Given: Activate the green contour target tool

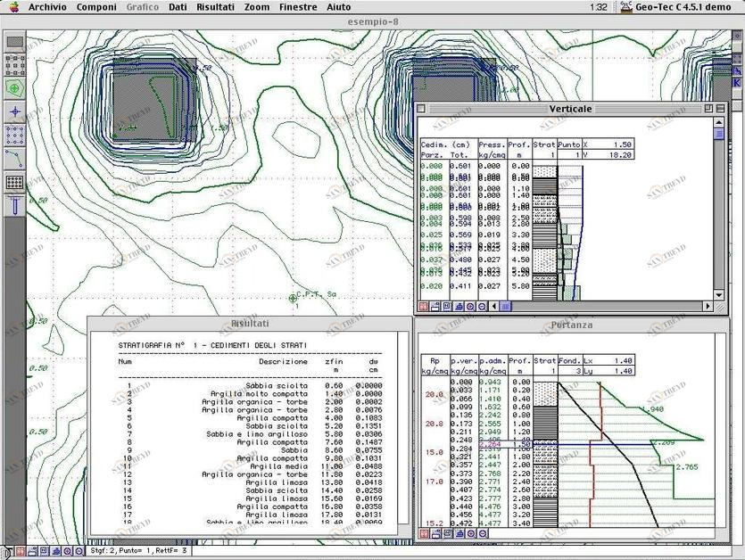Looking at the screenshot, I should click(14, 87).
